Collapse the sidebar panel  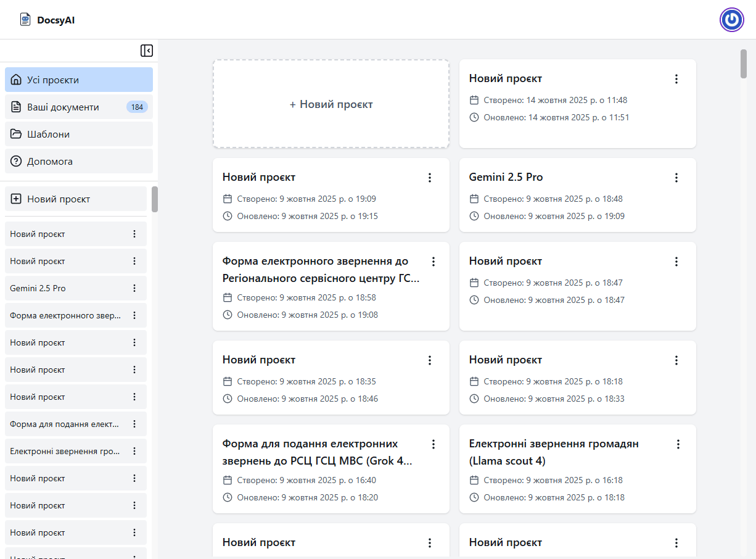click(x=146, y=51)
